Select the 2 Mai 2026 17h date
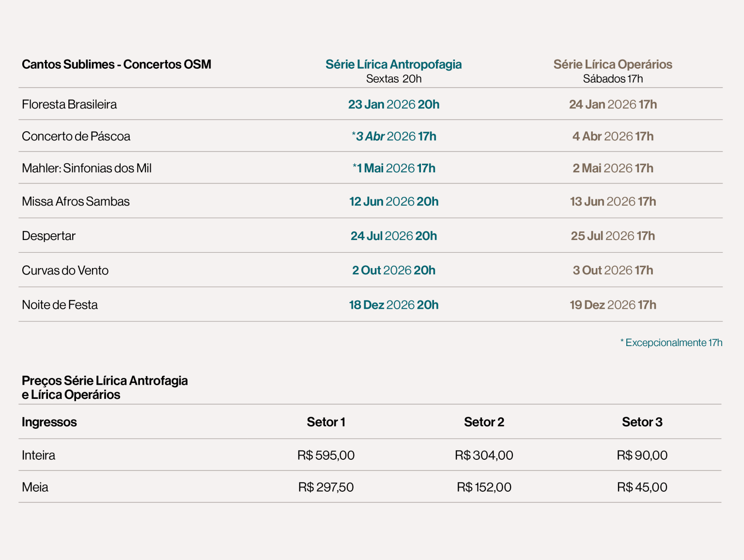Screen dimensions: 744x560 (613, 168)
